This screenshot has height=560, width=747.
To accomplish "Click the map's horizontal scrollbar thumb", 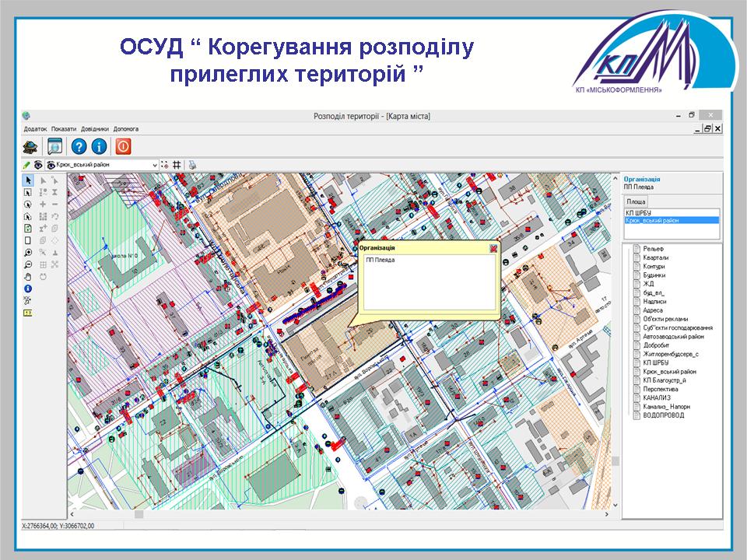I will point(139,515).
